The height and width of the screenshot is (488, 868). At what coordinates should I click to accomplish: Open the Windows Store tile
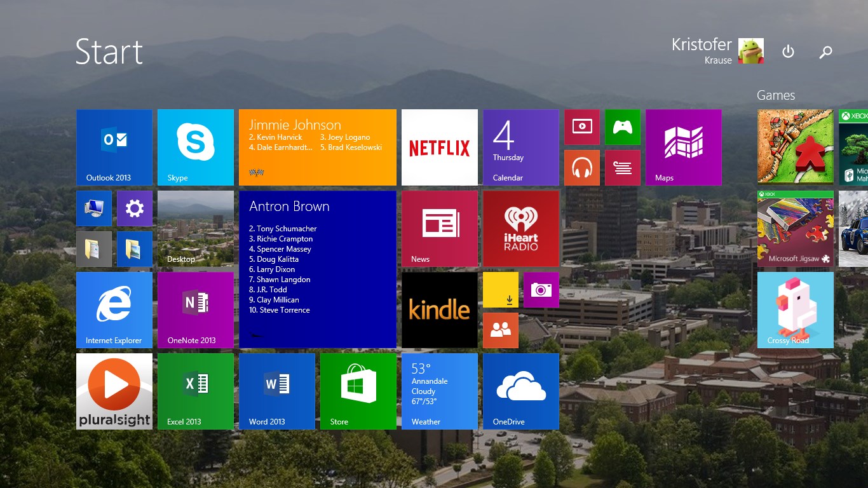358,391
